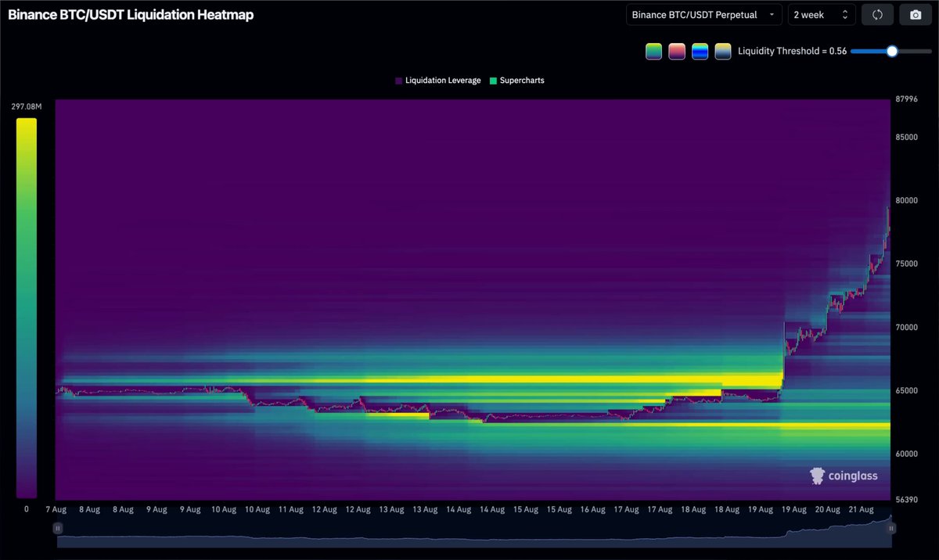
Task: Select the yellow-to-navy heatmap color scheme
Action: coord(723,51)
